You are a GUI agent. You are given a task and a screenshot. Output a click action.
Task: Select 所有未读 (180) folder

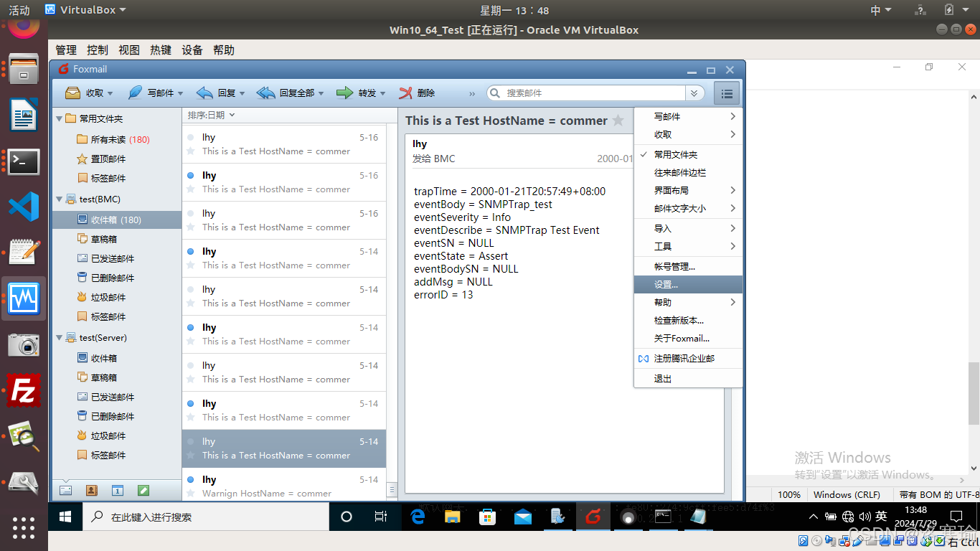tap(120, 139)
